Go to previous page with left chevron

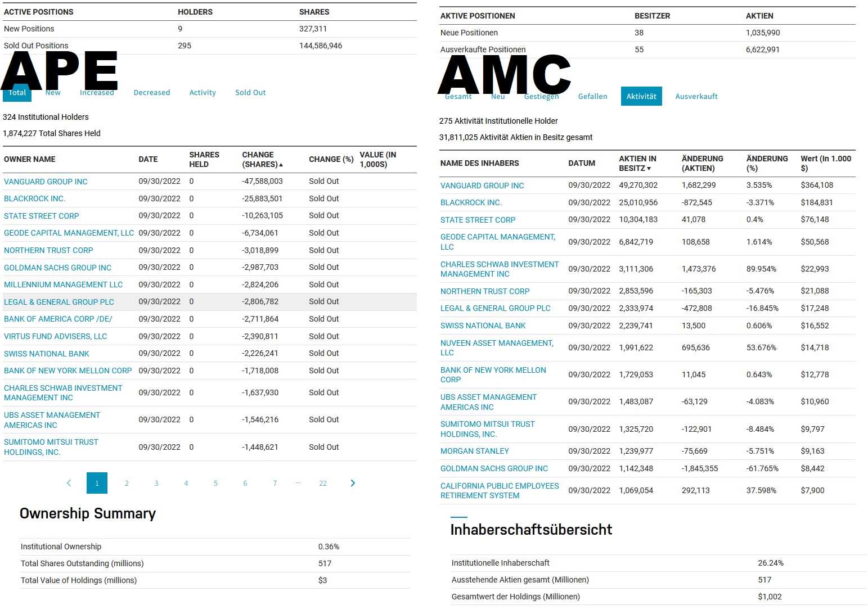(x=69, y=483)
